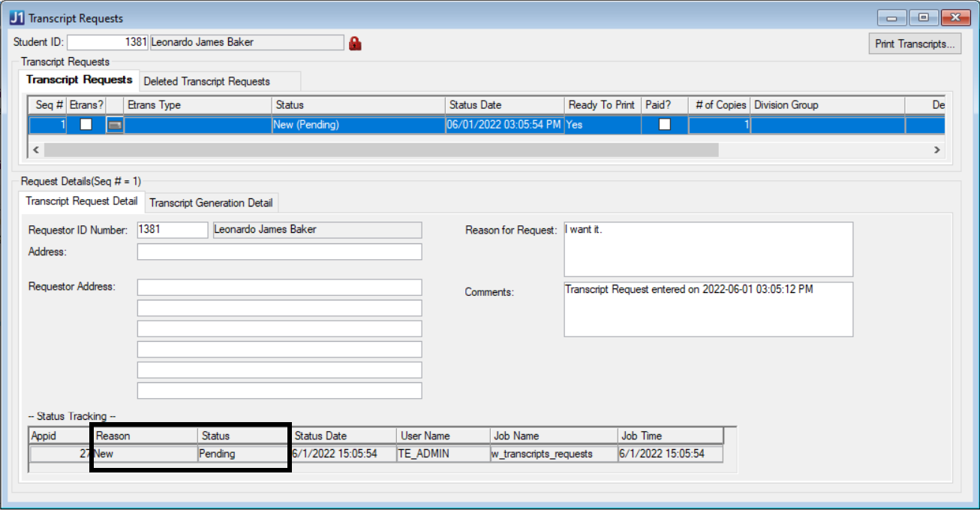The height and width of the screenshot is (510, 980).
Task: Click the Address input field
Action: [x=279, y=252]
